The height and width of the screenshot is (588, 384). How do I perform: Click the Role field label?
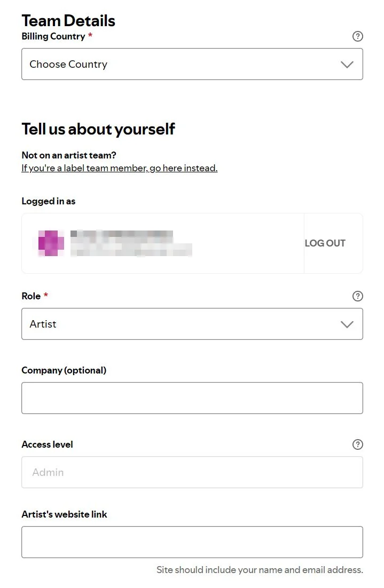[x=31, y=296]
